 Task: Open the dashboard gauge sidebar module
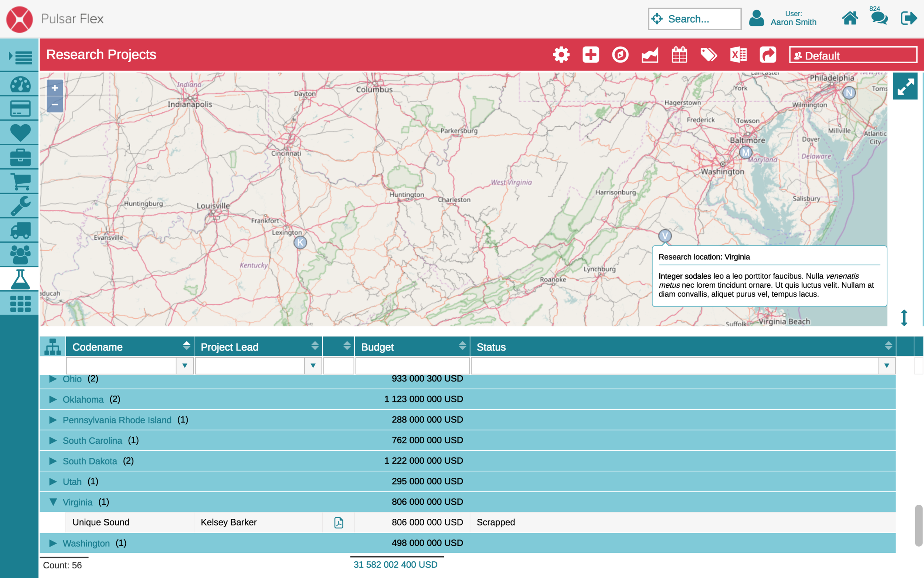pyautogui.click(x=20, y=84)
